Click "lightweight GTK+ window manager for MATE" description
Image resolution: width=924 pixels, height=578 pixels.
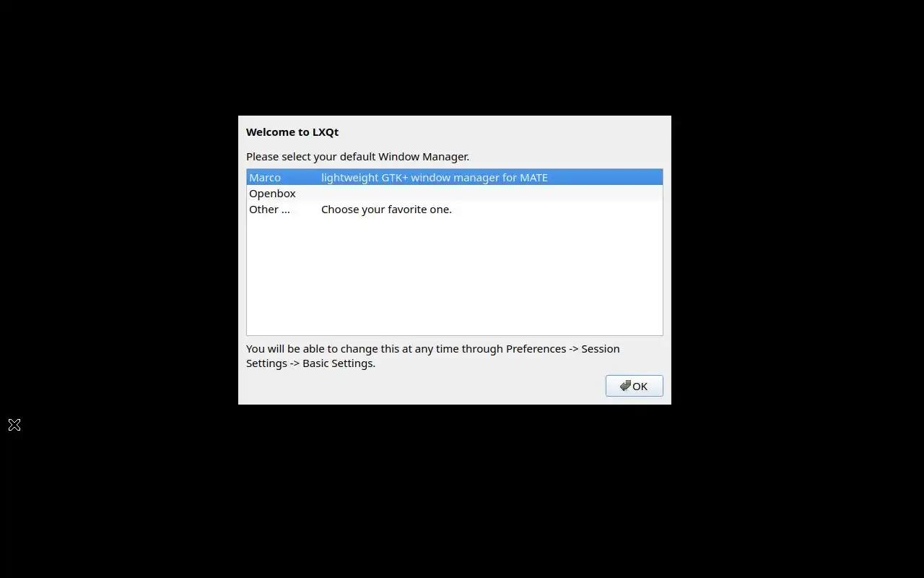(x=434, y=177)
